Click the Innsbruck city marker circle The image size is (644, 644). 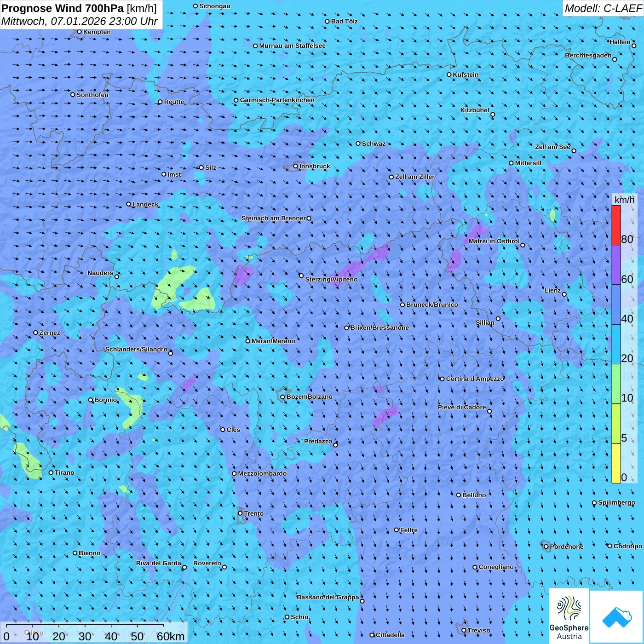296,166
